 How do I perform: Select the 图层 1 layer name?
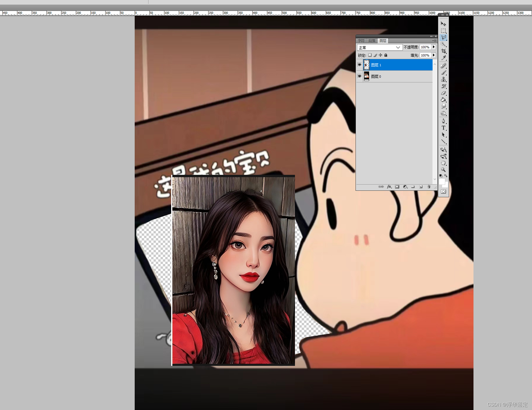tap(376, 65)
